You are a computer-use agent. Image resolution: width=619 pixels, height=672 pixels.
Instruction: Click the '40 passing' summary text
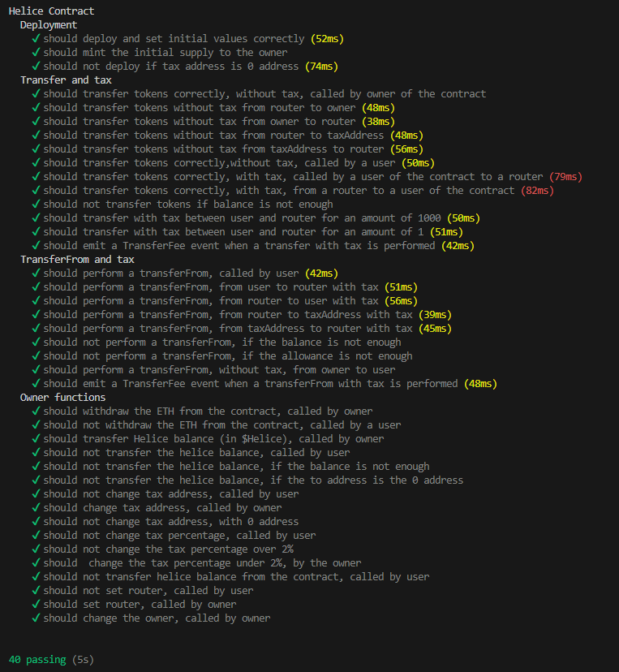(37, 660)
